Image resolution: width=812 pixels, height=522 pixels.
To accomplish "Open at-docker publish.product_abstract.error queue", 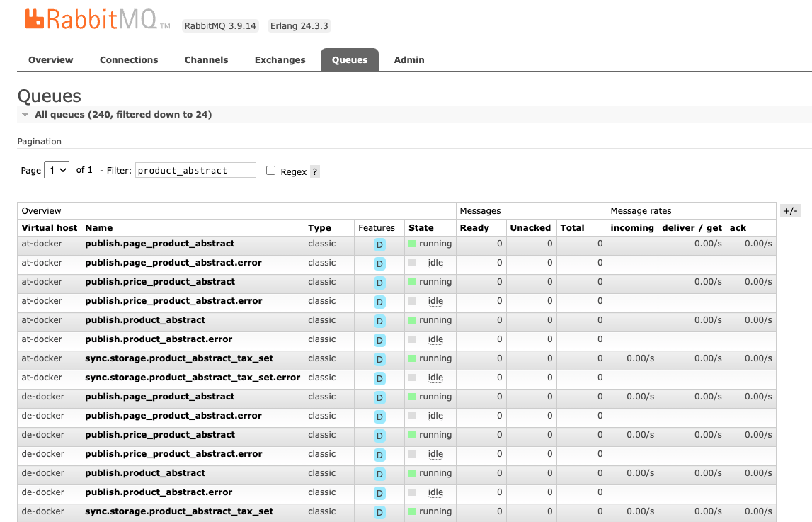I will [x=159, y=339].
